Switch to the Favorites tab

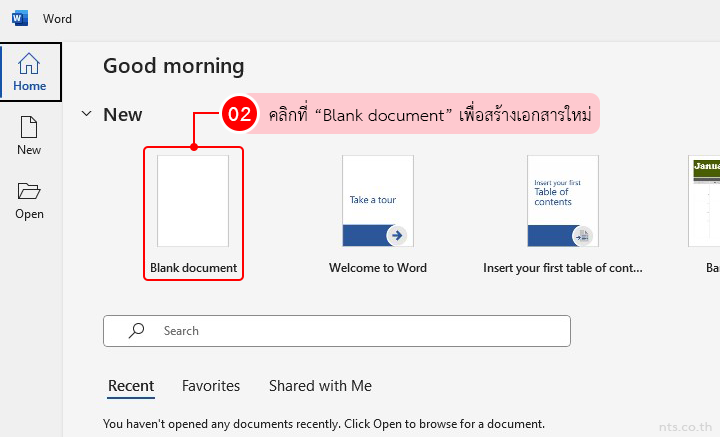click(211, 386)
